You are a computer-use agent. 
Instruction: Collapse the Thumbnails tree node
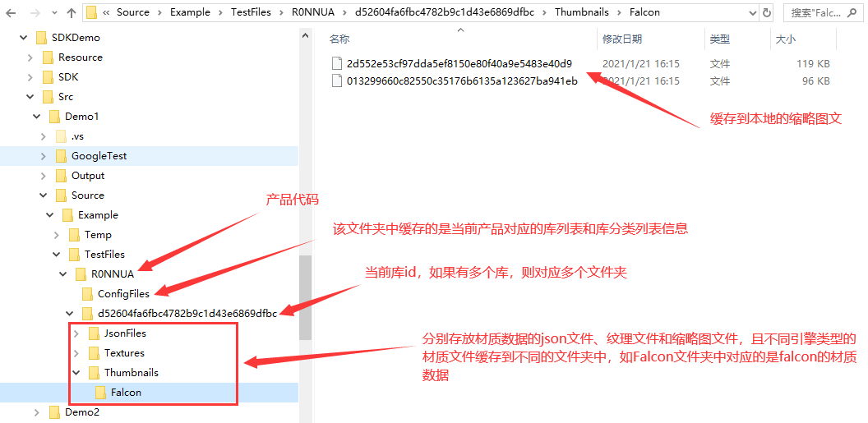click(76, 373)
